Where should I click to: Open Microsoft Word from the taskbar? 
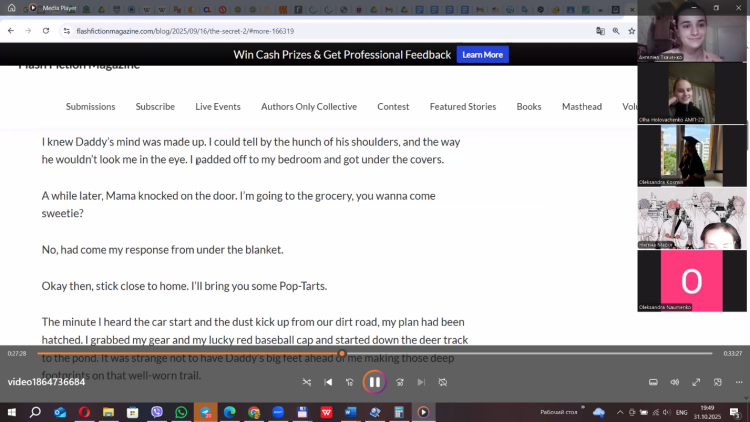click(351, 412)
